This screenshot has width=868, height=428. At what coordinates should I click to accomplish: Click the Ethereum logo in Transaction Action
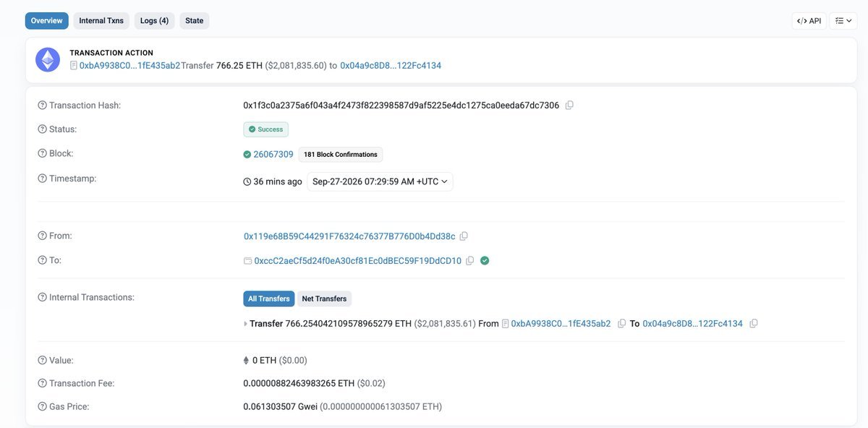click(48, 59)
